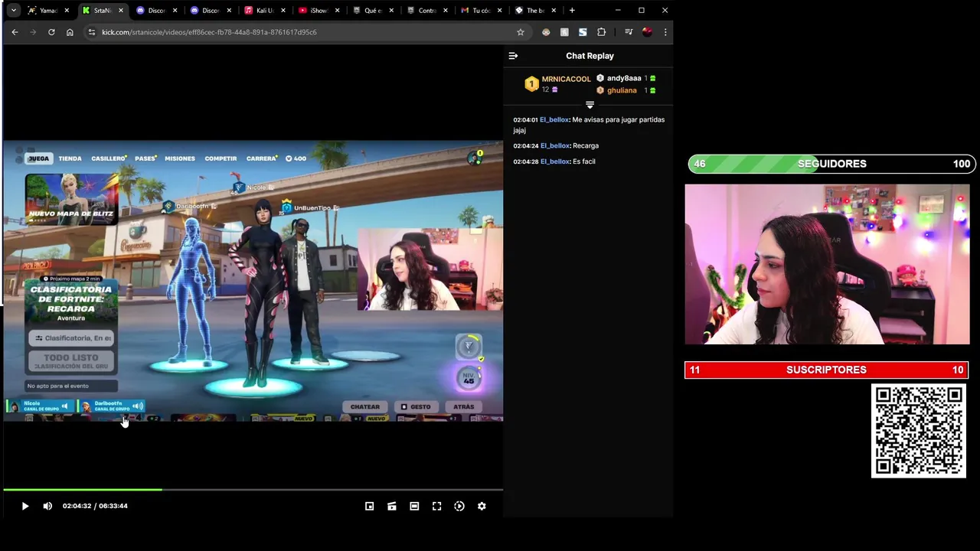
Task: Click the SUSCRIPTORES red goal bar
Action: (827, 370)
